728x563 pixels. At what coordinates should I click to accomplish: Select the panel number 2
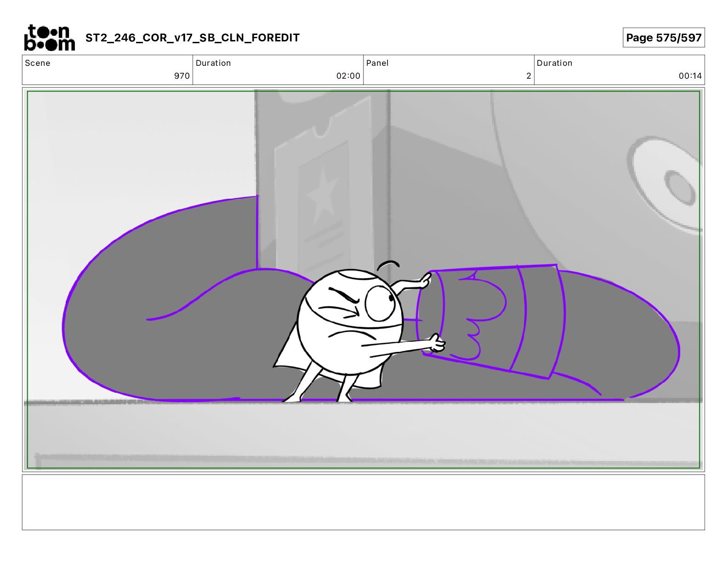pyautogui.click(x=529, y=76)
